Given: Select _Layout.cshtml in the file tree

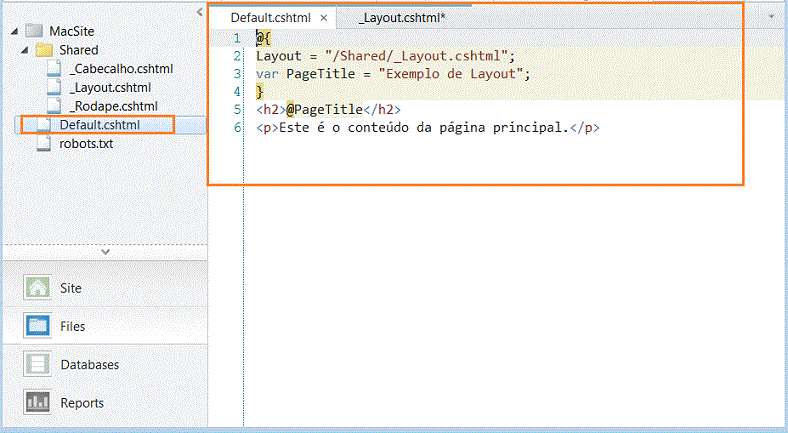Looking at the screenshot, I should 110,87.
